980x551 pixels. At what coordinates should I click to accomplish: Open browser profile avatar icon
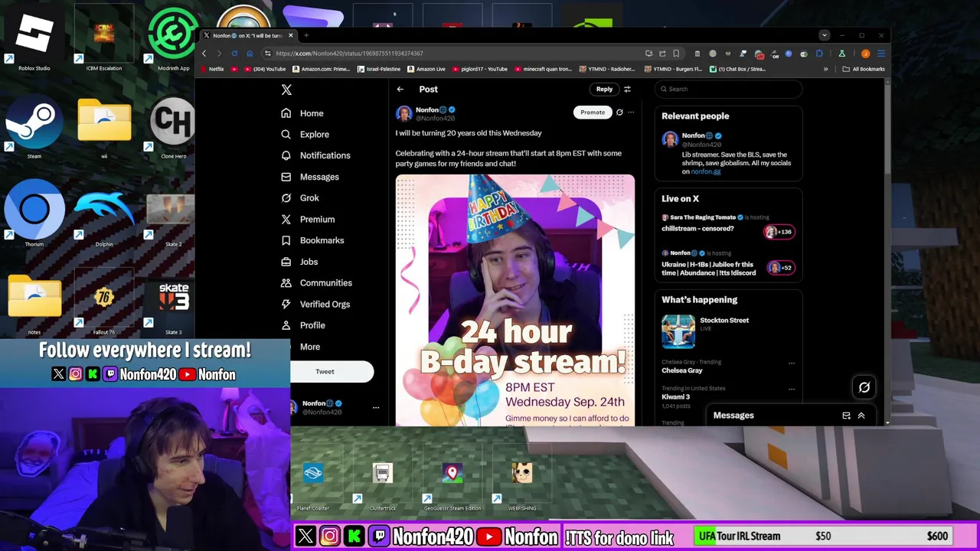[x=865, y=54]
